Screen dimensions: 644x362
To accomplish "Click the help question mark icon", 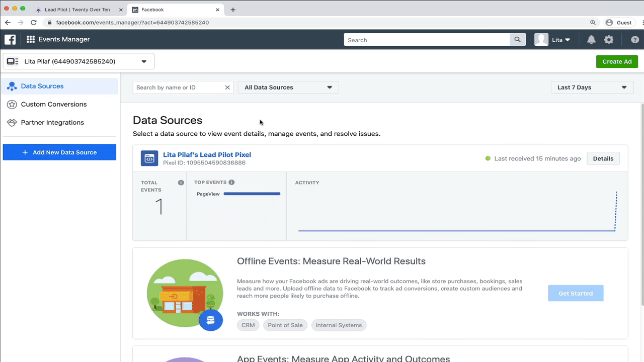I will pyautogui.click(x=635, y=40).
